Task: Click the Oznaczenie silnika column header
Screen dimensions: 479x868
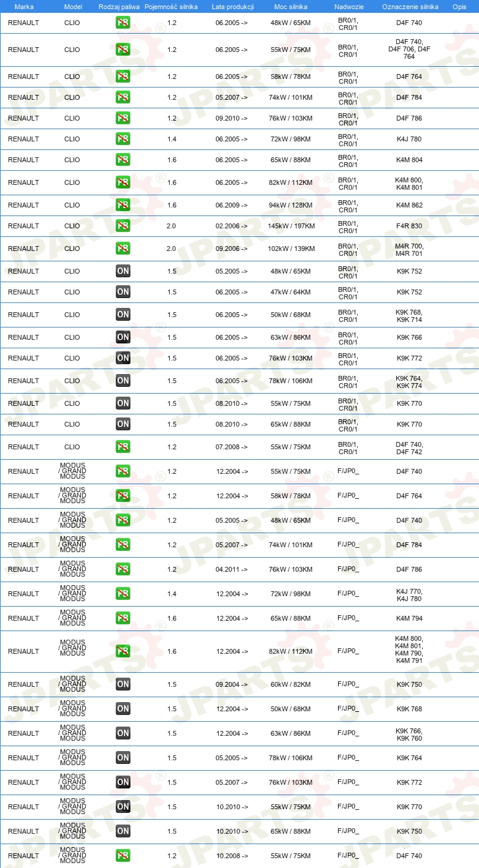Action: click(410, 7)
